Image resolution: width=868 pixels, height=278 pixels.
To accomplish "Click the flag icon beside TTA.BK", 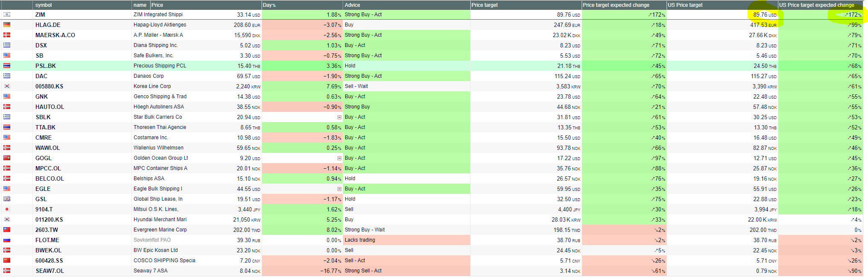I will pos(6,127).
